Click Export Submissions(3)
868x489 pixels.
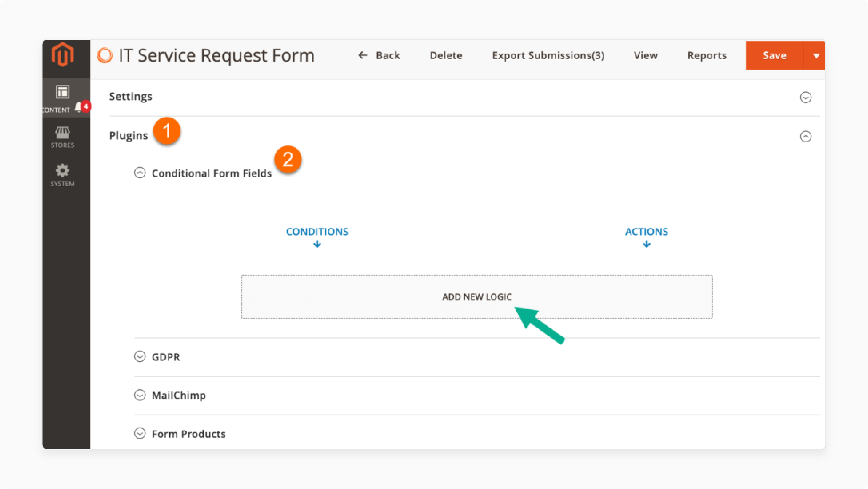point(548,55)
